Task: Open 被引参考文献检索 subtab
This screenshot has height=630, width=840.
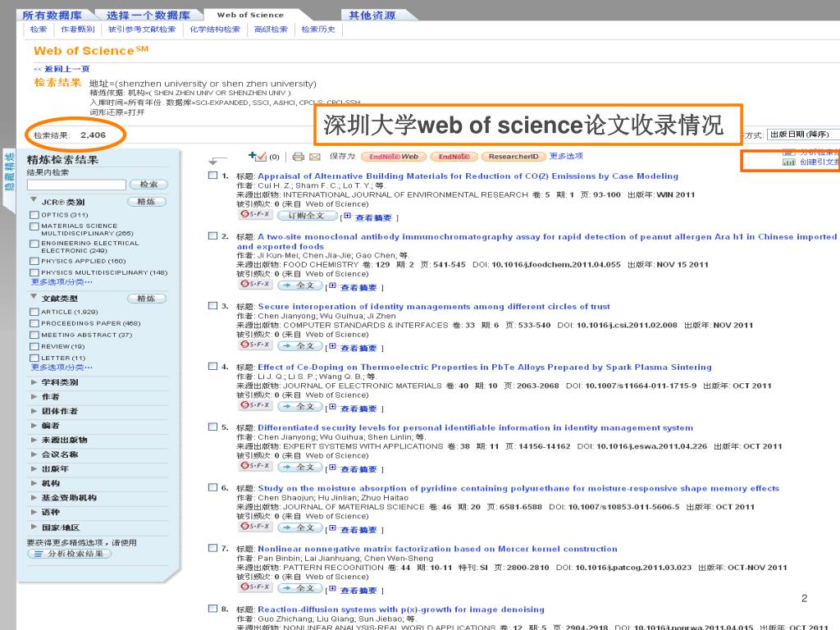Action: point(142,30)
